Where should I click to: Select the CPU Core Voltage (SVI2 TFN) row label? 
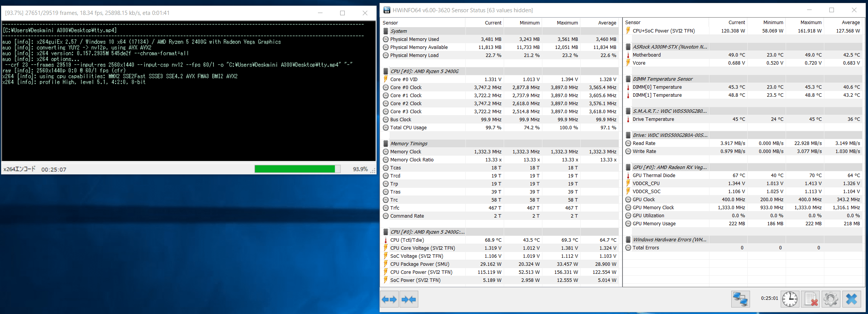point(423,248)
